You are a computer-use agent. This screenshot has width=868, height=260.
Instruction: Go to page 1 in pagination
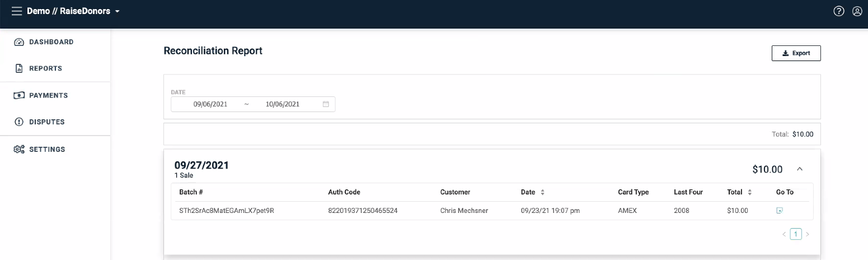coord(795,234)
